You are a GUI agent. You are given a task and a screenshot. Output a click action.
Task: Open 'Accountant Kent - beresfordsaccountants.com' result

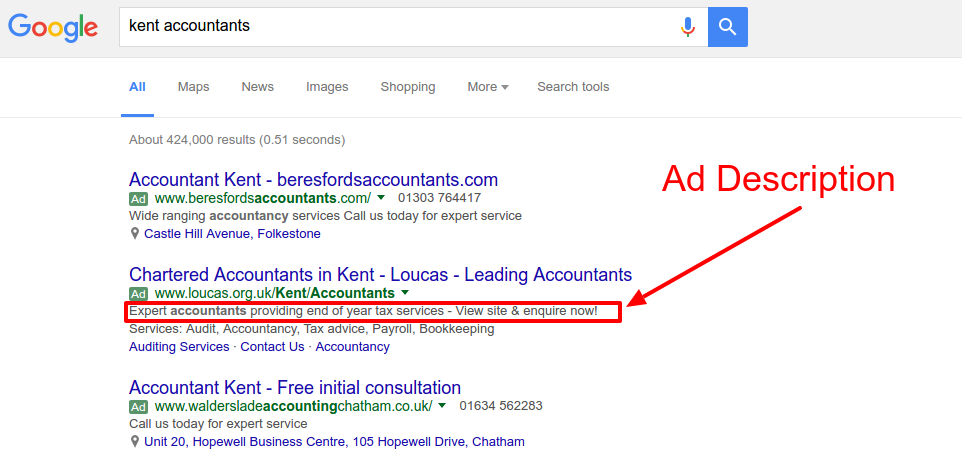point(313,180)
